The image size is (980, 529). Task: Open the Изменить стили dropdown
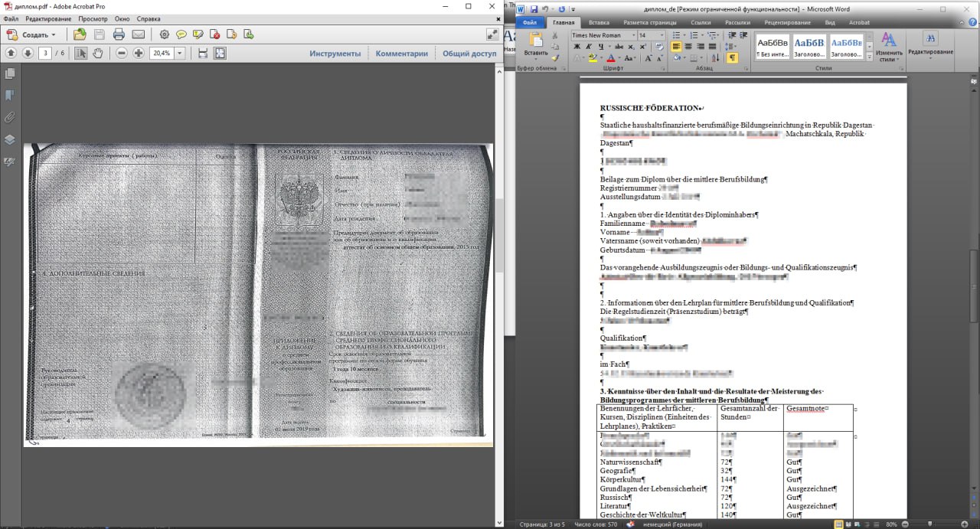click(889, 47)
